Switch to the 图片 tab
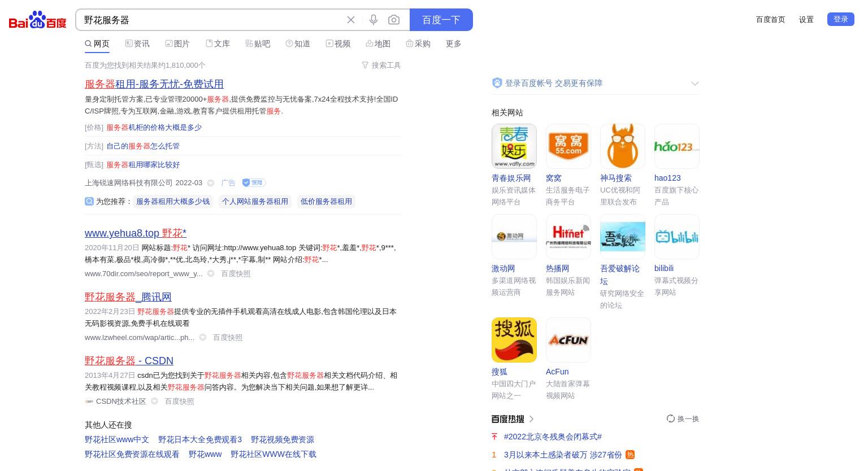This screenshot has width=868, height=471. coord(177,43)
